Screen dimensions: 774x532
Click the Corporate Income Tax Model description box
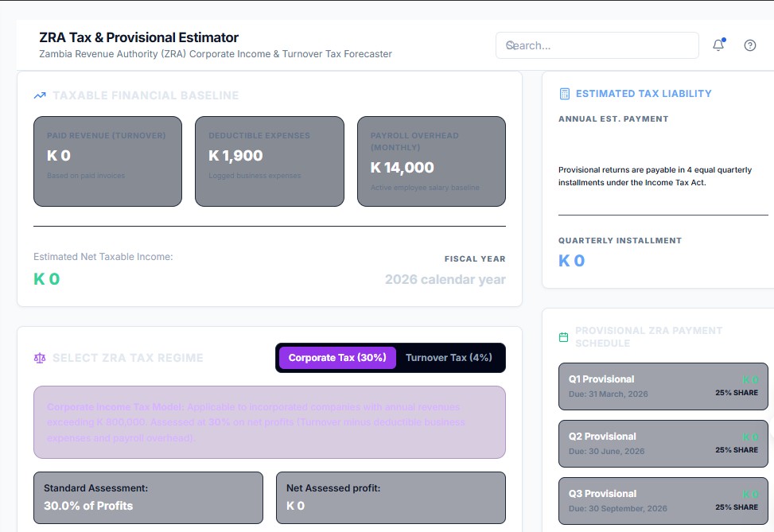[270, 422]
